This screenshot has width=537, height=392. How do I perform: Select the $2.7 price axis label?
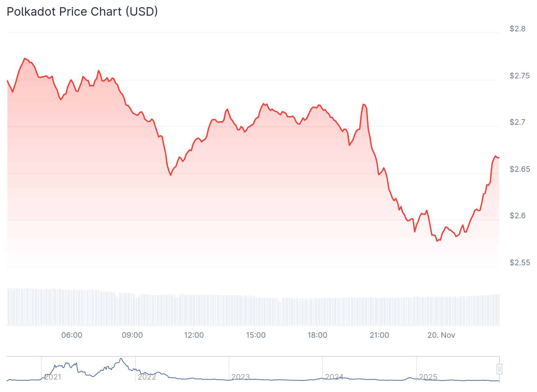[x=517, y=122]
